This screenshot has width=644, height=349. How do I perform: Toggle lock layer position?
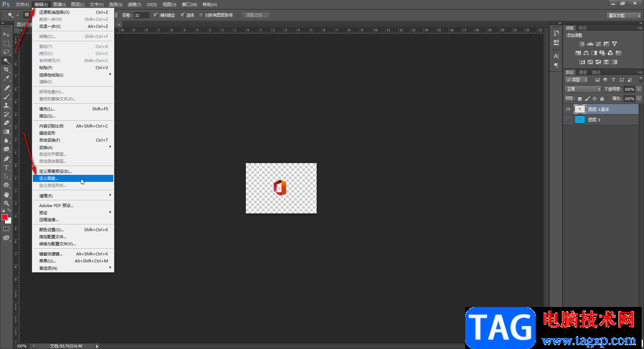[x=594, y=99]
